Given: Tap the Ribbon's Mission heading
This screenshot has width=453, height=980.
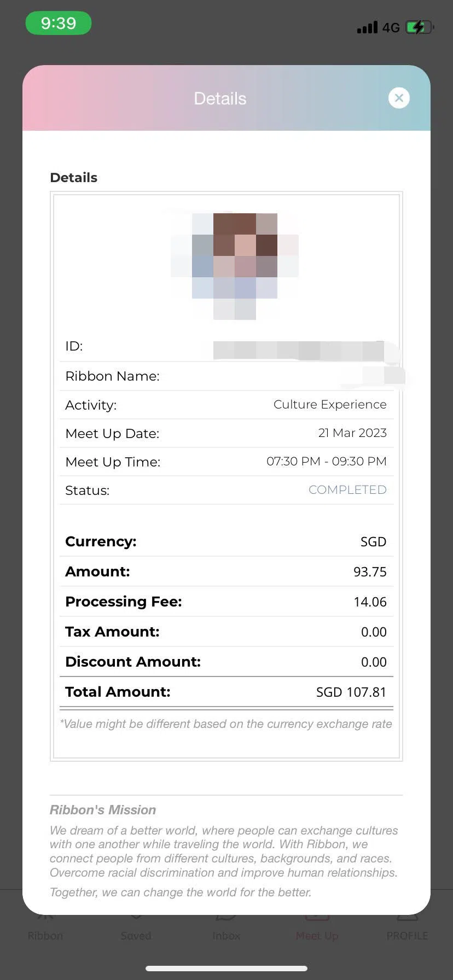Looking at the screenshot, I should coord(103,810).
